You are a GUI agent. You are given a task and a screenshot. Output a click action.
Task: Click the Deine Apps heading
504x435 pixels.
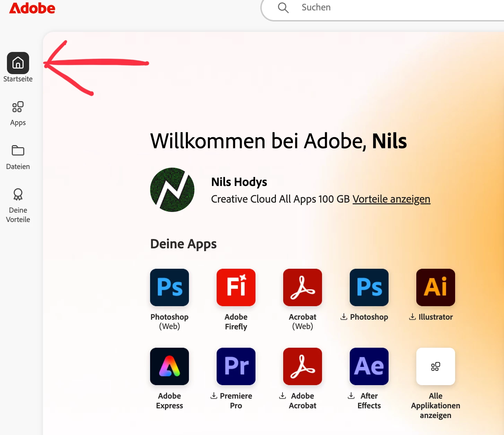click(183, 244)
